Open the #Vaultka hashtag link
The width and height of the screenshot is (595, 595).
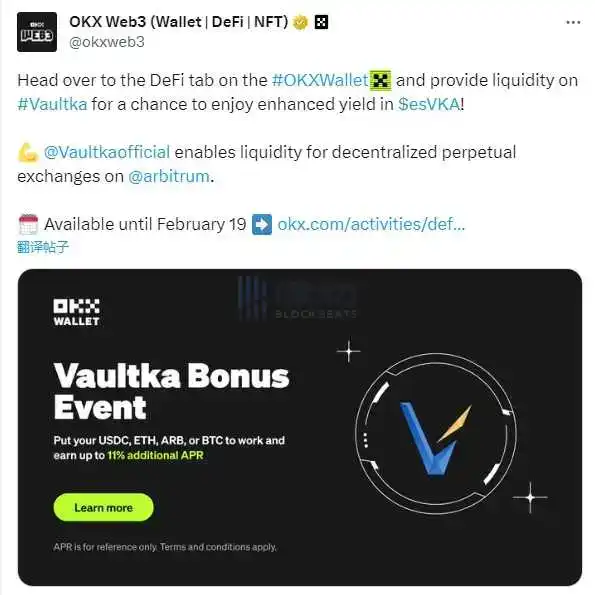52,104
